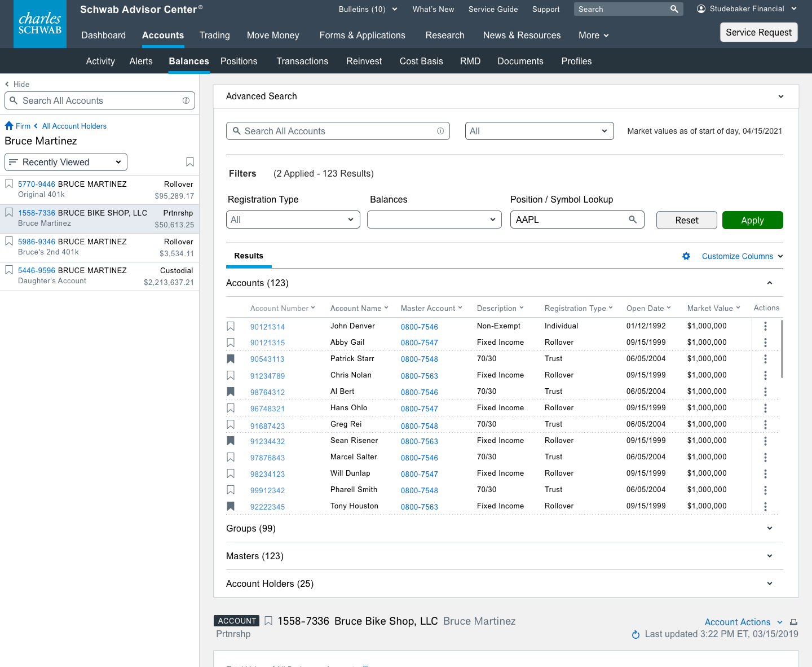Expand the Groups (99) section

770,528
